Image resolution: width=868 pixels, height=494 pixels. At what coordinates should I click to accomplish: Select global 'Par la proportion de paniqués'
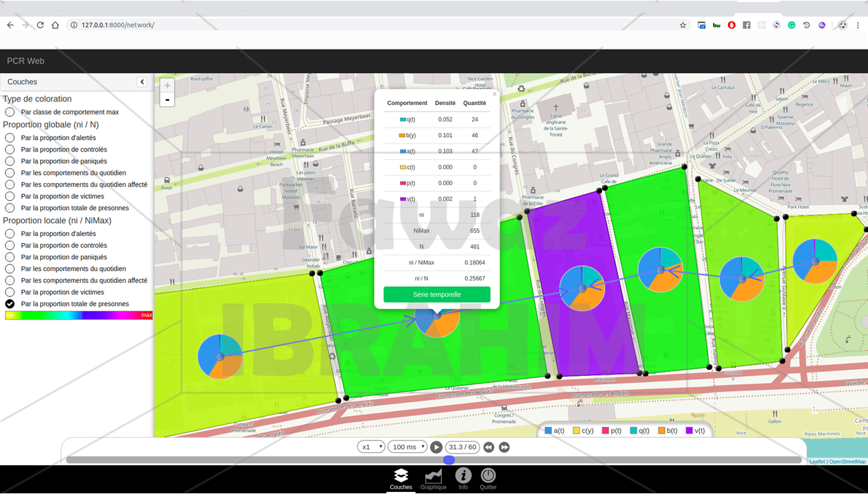[10, 161]
